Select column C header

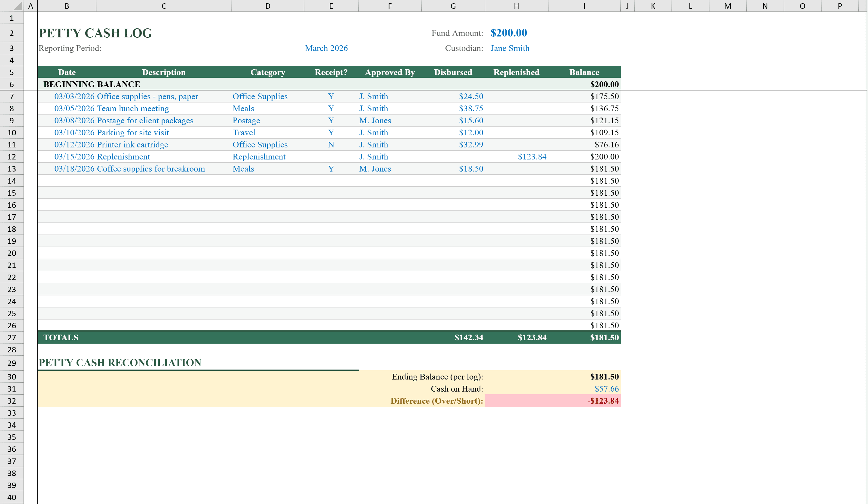(164, 6)
